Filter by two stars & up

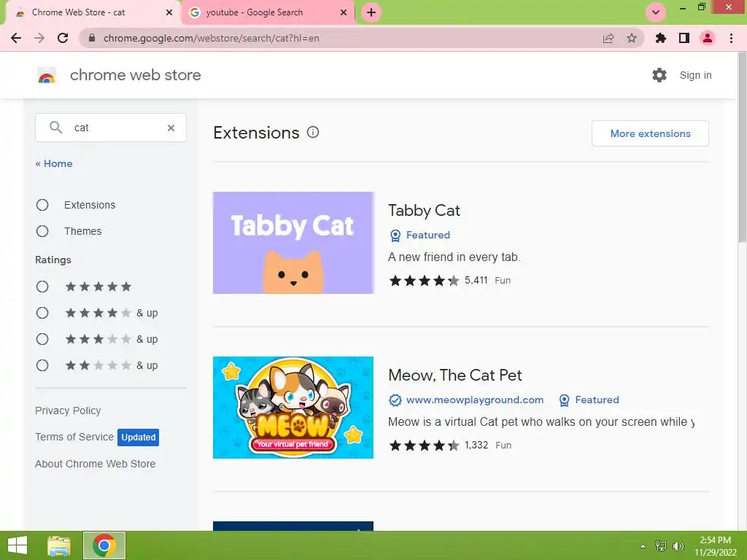point(42,365)
